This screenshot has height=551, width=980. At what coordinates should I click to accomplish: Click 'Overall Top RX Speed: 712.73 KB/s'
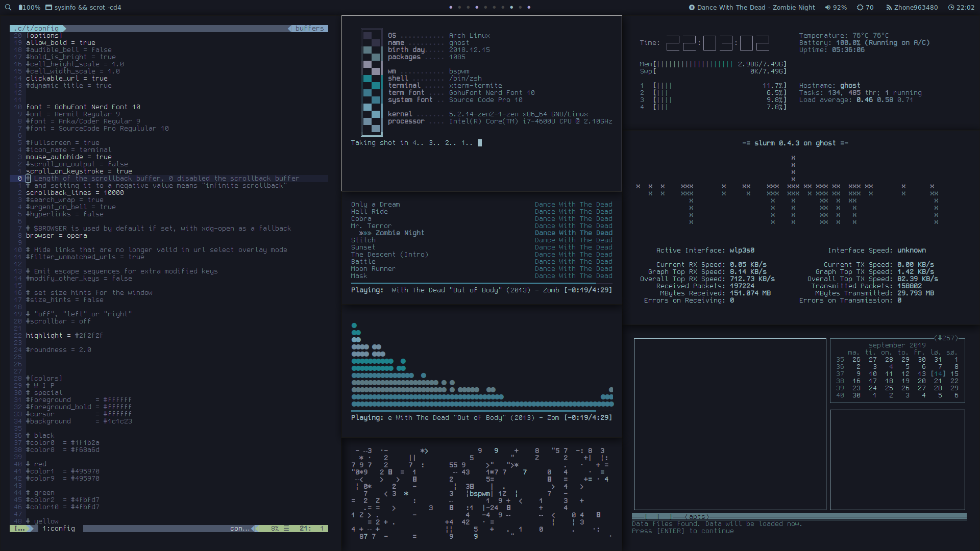pyautogui.click(x=707, y=279)
